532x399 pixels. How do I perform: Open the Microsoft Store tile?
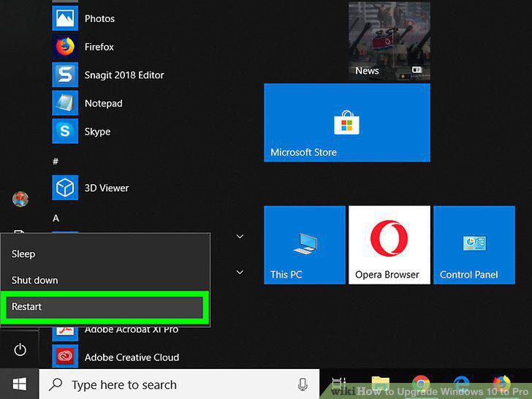point(346,123)
